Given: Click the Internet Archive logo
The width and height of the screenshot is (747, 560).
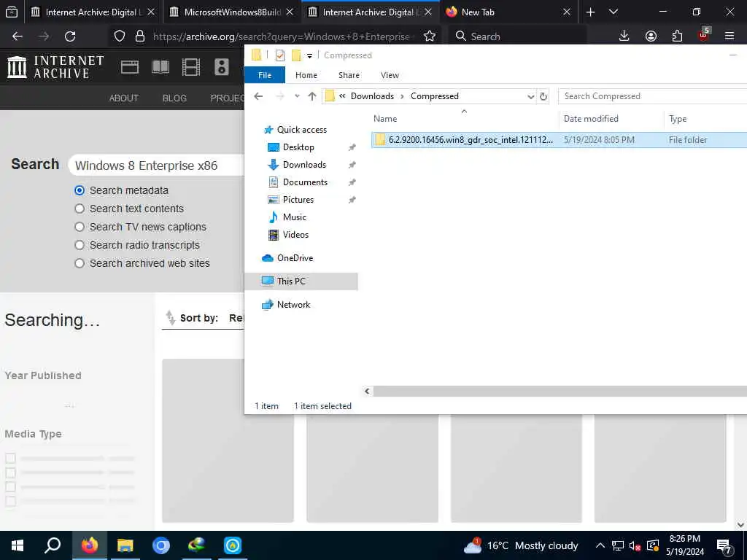Looking at the screenshot, I should point(55,66).
